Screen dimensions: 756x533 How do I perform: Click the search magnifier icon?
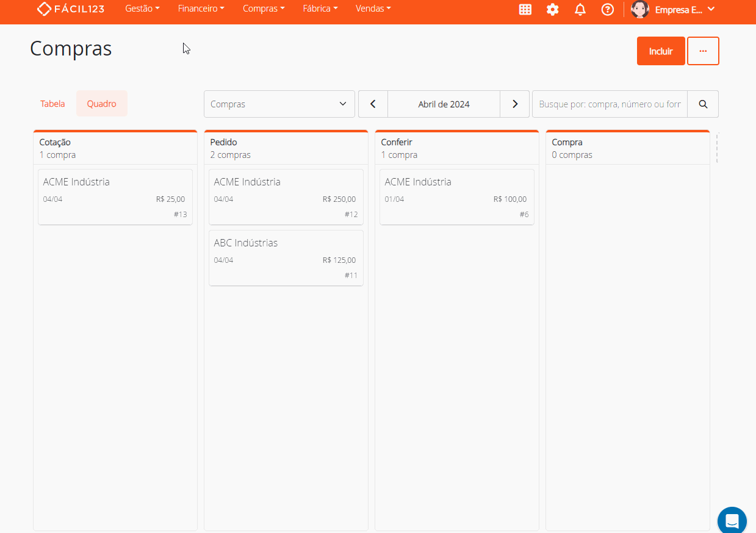tap(703, 104)
